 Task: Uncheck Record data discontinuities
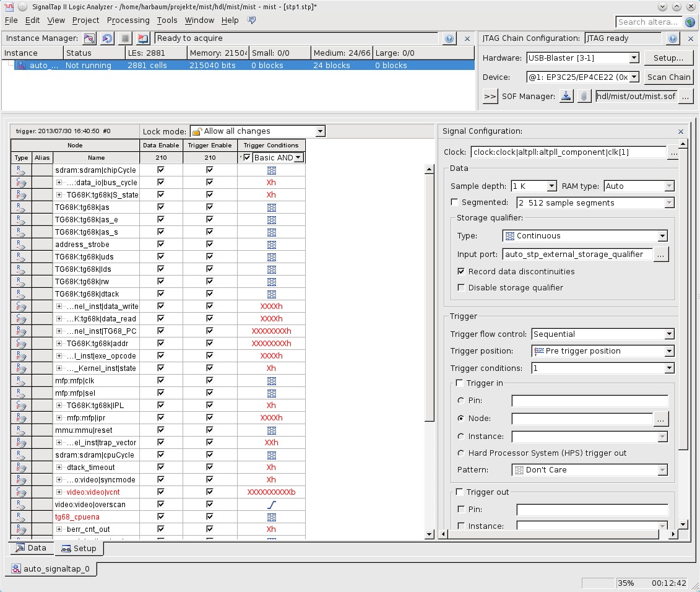tap(461, 271)
